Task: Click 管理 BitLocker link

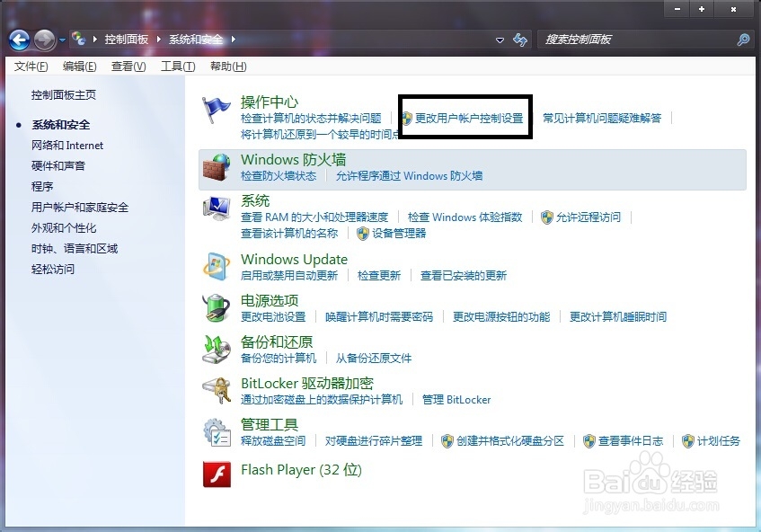Action: 456,400
